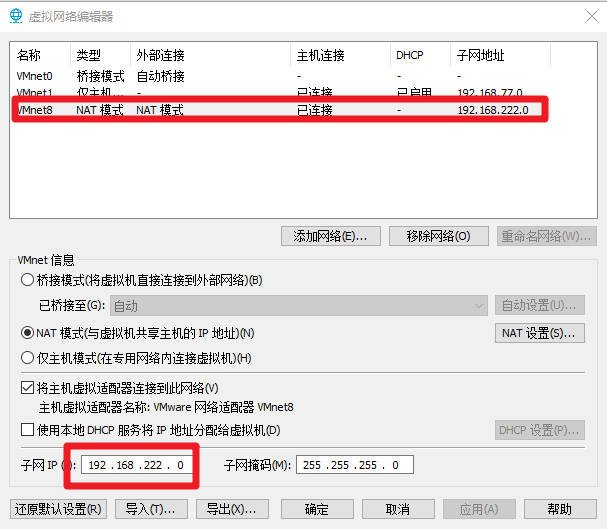Click 还原默认设置(R) button
The height and width of the screenshot is (529, 607).
pos(58,509)
